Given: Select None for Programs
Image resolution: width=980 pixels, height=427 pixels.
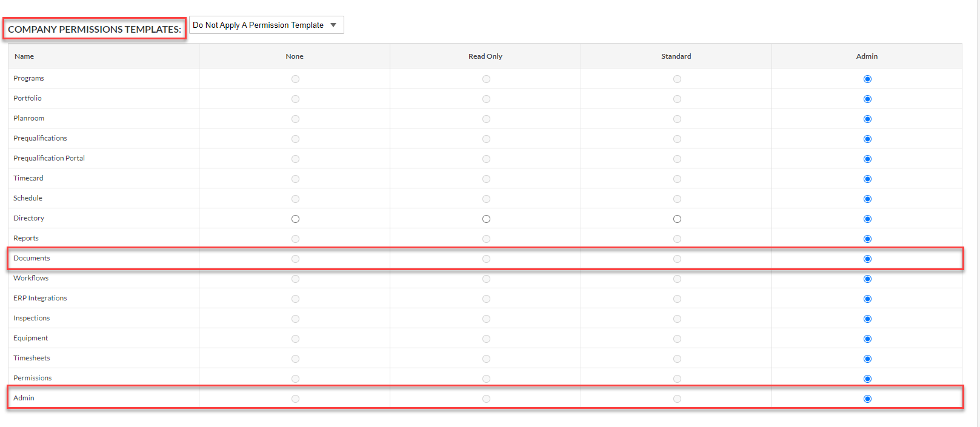Looking at the screenshot, I should pyautogui.click(x=295, y=79).
